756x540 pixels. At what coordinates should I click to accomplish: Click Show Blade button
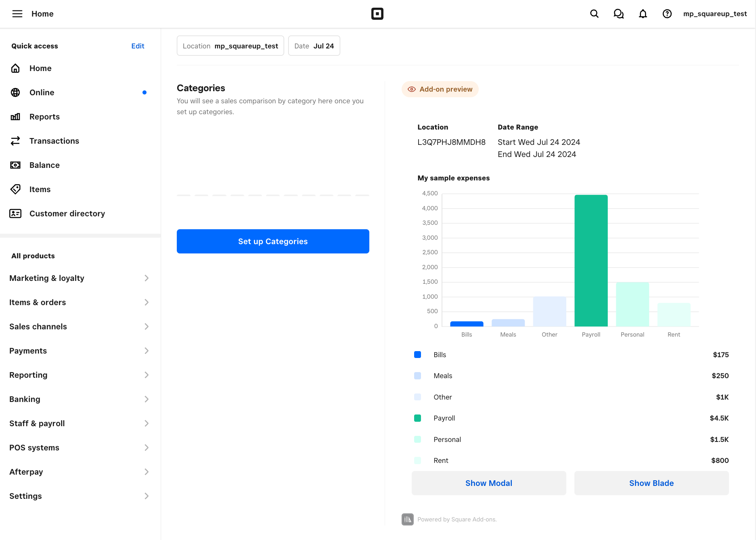[651, 483]
